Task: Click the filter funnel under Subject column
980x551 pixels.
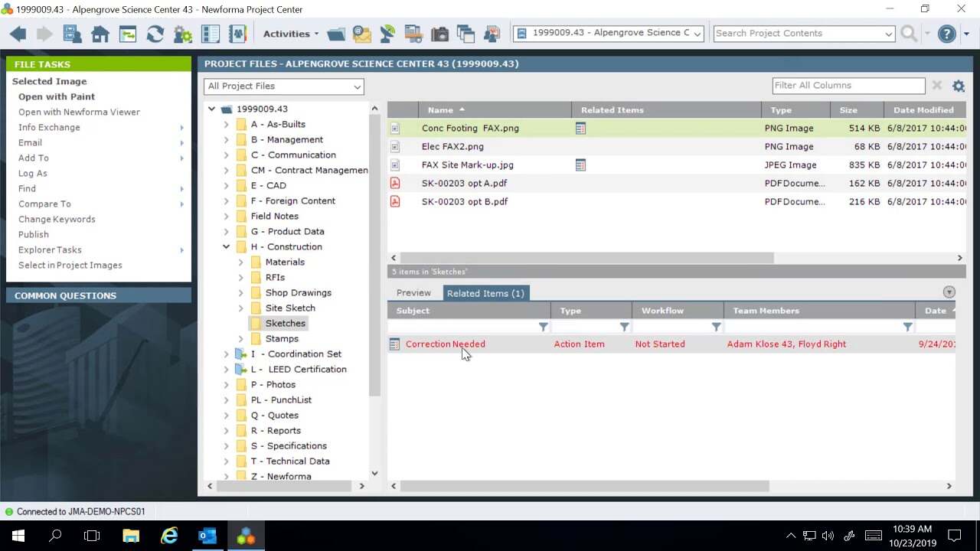Action: click(543, 327)
